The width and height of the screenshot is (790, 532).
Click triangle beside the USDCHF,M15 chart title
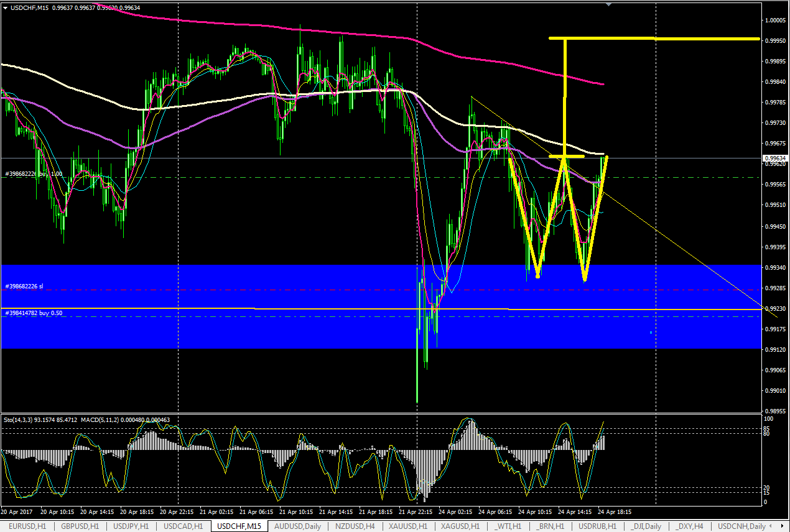(6, 7)
